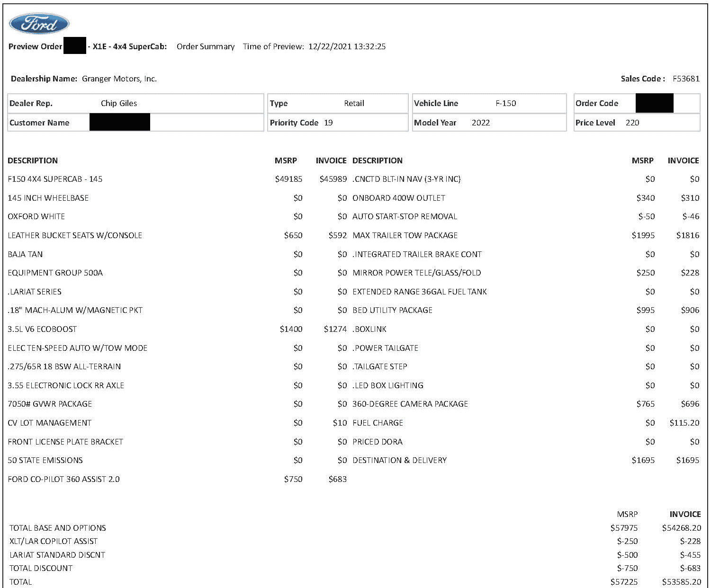Select 'EXTENDED RANGE 36GAL FUEL TANK'
Viewport: 711px width, 588px height.
tap(420, 292)
